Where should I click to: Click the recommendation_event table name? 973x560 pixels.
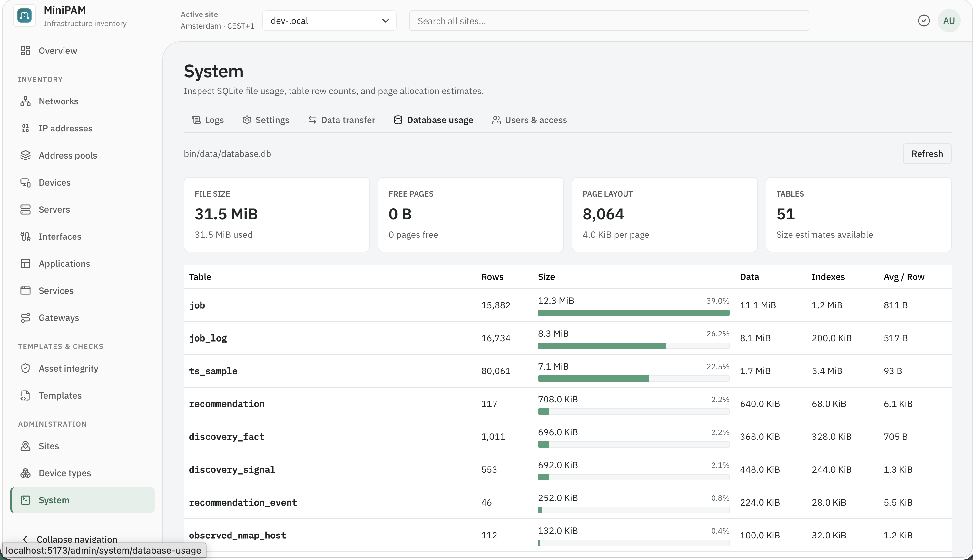pos(243,503)
